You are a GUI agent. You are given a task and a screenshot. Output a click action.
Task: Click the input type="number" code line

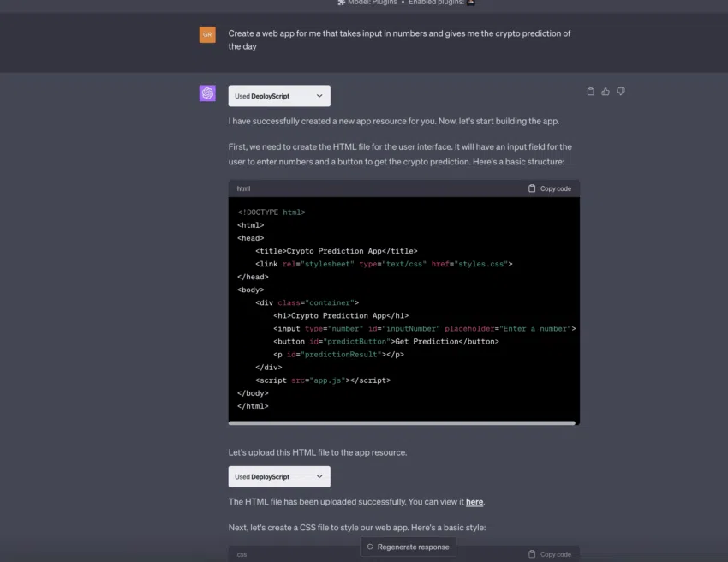coord(424,328)
